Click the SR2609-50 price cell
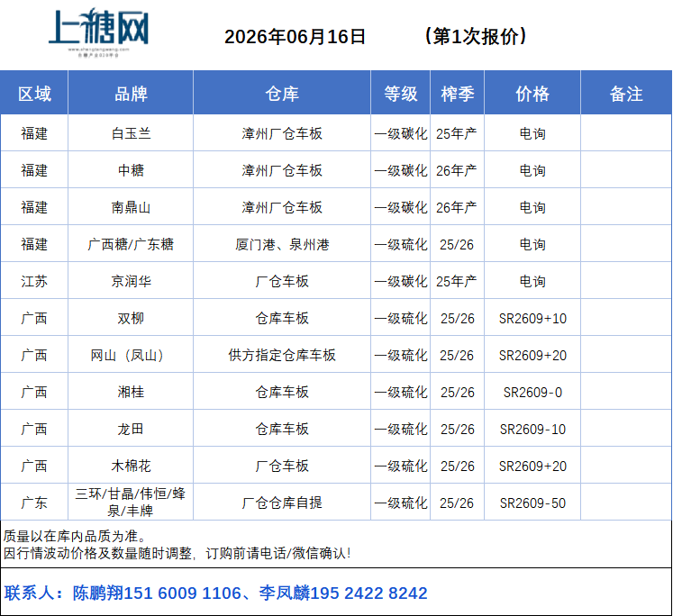The height and width of the screenshot is (616, 673). click(532, 503)
